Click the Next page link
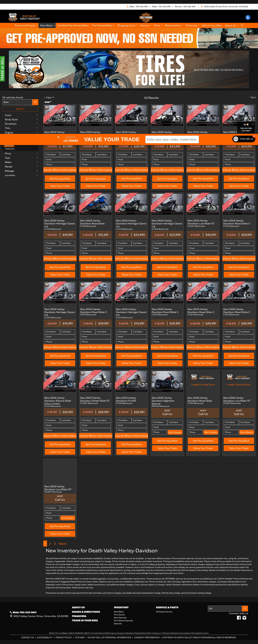Viewport: 258px width, 644px height. tap(63, 544)
